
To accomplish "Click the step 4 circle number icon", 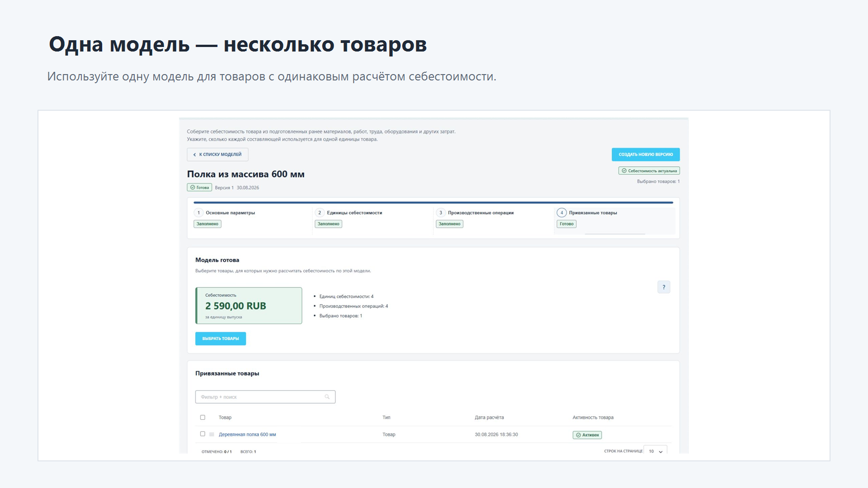I will point(561,213).
